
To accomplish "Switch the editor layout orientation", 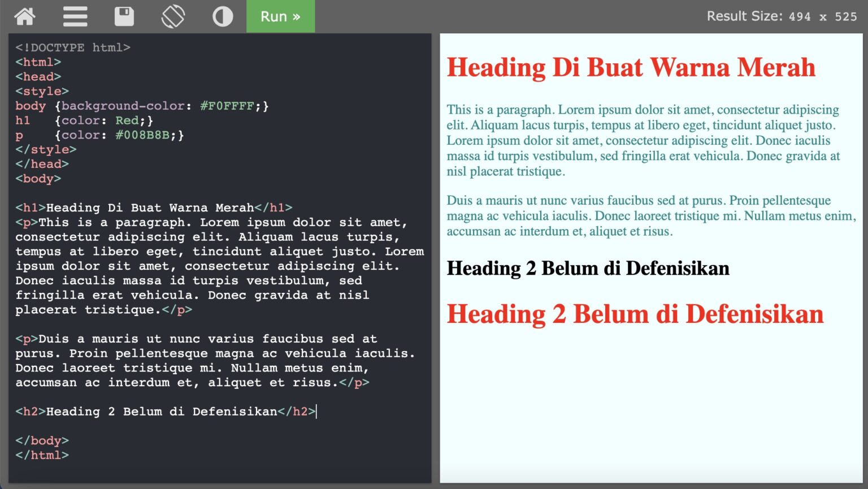I will click(173, 16).
